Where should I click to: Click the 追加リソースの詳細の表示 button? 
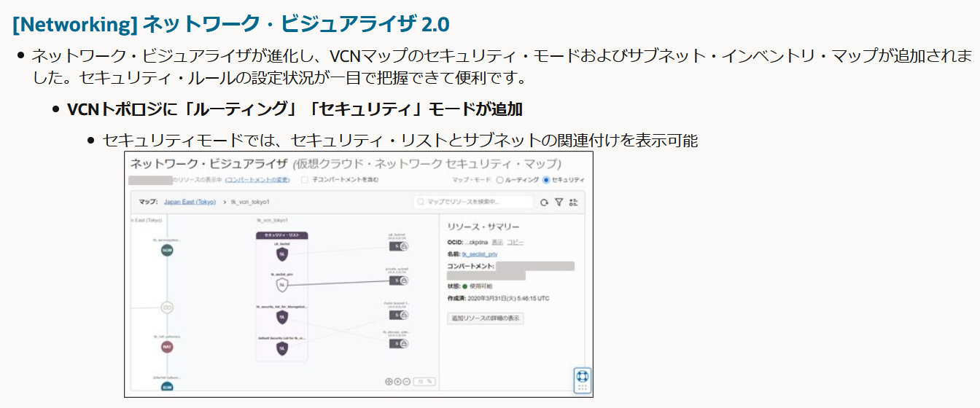pos(486,318)
